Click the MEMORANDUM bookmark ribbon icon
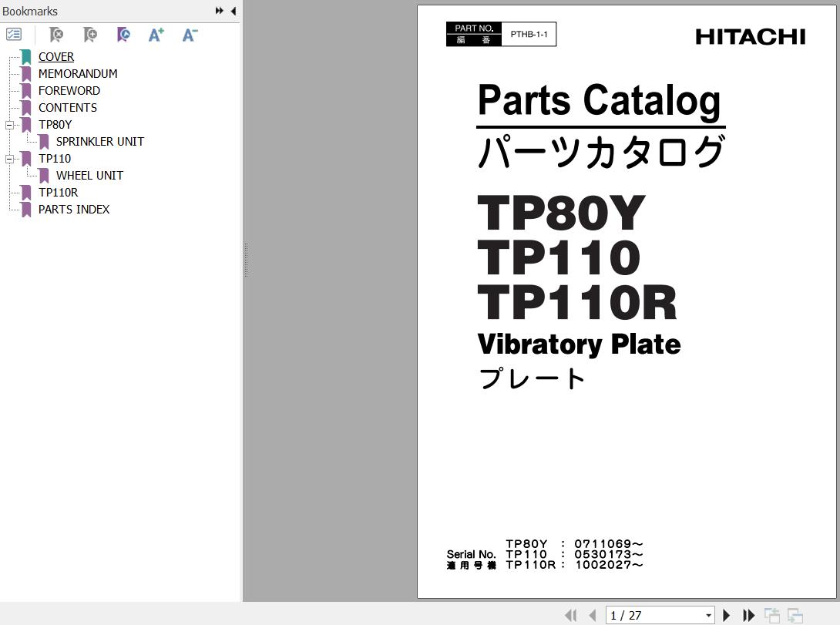The width and height of the screenshot is (840, 625). pyautogui.click(x=25, y=74)
